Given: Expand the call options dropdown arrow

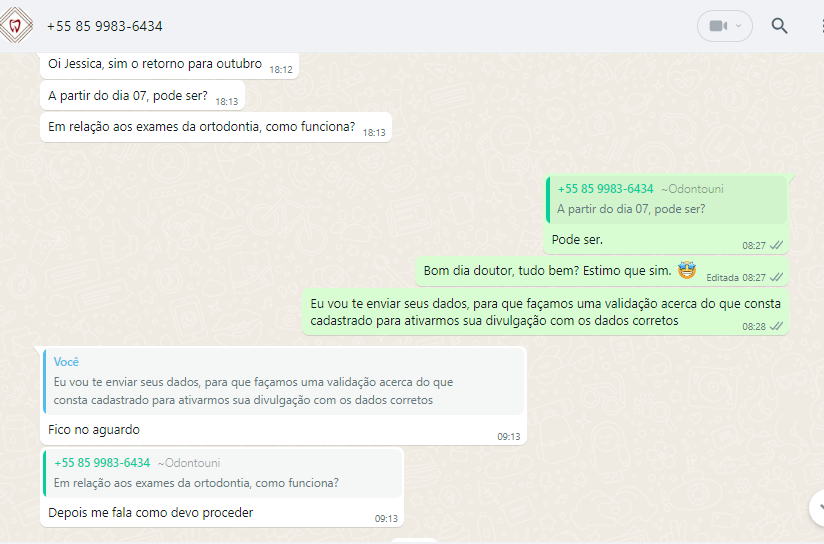Looking at the screenshot, I should pos(738,26).
